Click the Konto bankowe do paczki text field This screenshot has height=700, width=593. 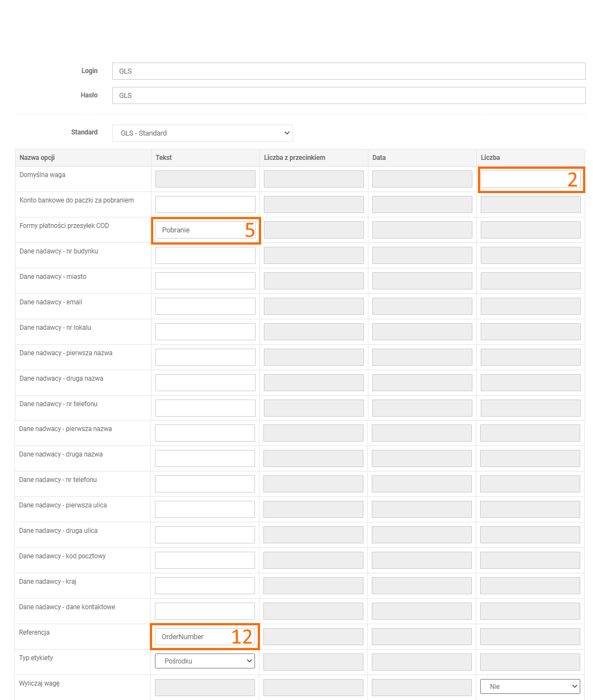point(205,204)
